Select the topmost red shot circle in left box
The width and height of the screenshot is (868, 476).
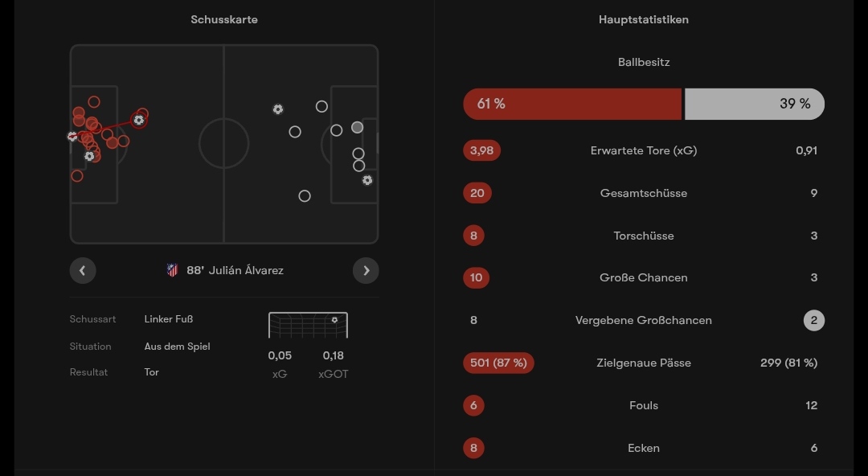point(94,102)
